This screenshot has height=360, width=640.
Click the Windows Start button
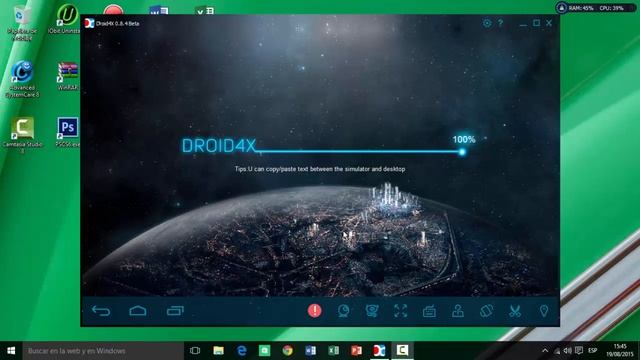[x=11, y=351]
